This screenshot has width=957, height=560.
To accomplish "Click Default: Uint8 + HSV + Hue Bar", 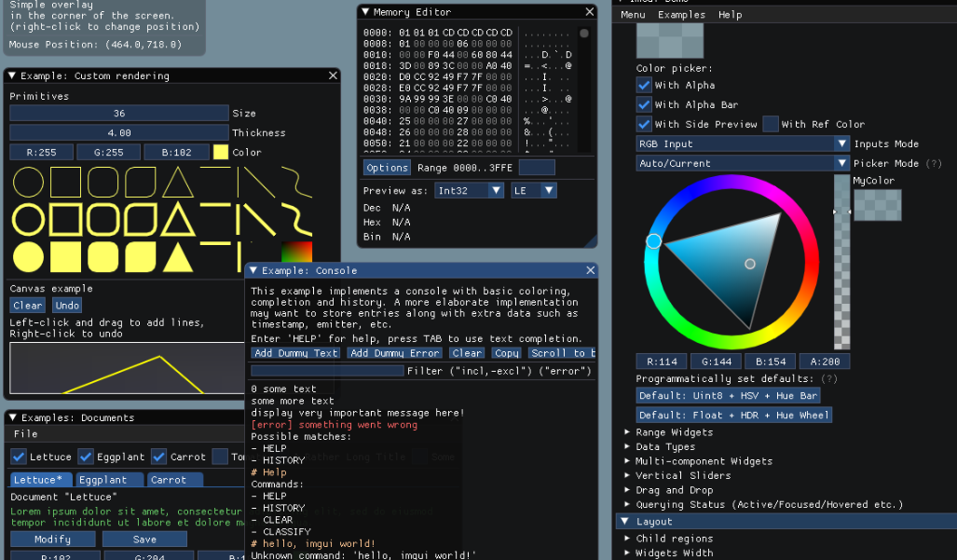I will [728, 396].
